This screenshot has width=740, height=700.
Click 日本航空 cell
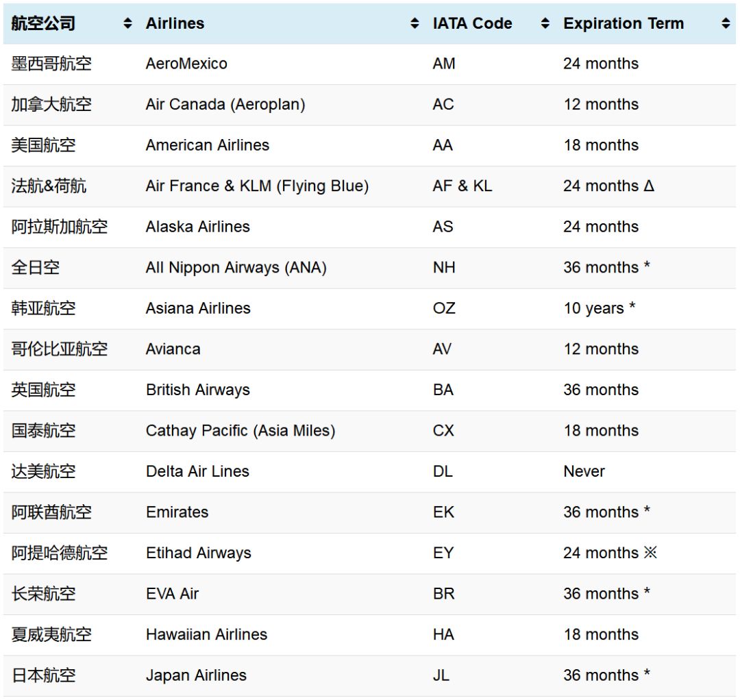(43, 675)
